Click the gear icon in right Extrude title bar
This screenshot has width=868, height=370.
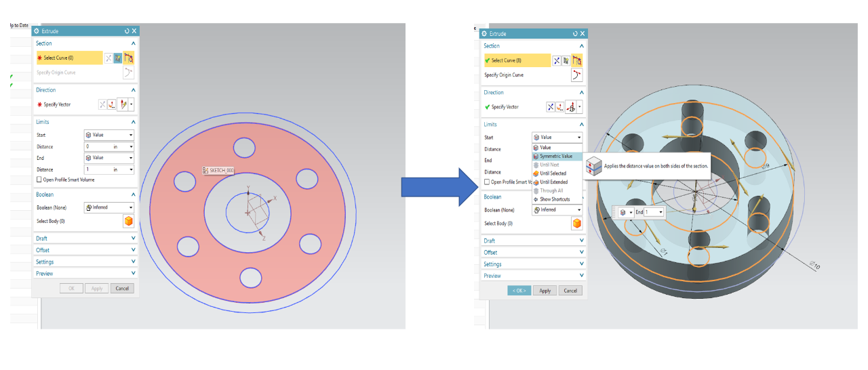click(484, 33)
